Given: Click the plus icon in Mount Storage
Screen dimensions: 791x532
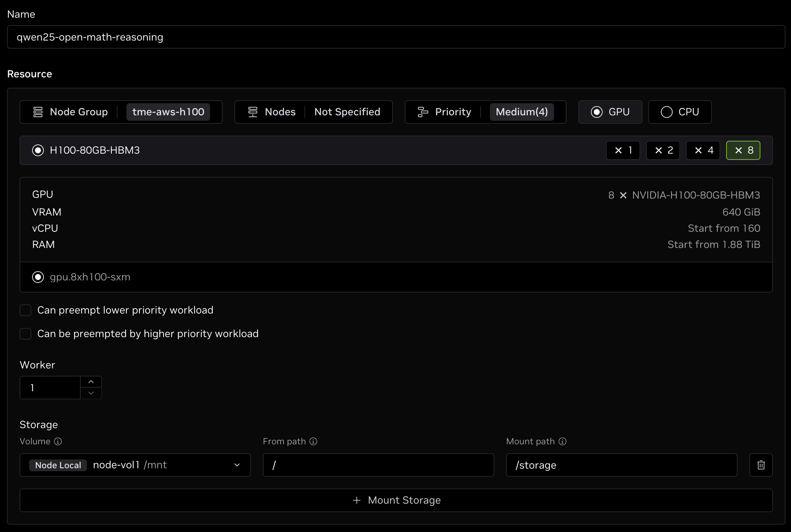Looking at the screenshot, I should click(x=356, y=500).
